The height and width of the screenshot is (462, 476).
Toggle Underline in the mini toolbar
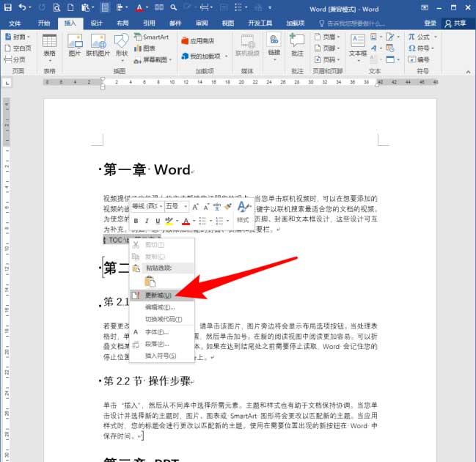(157, 221)
